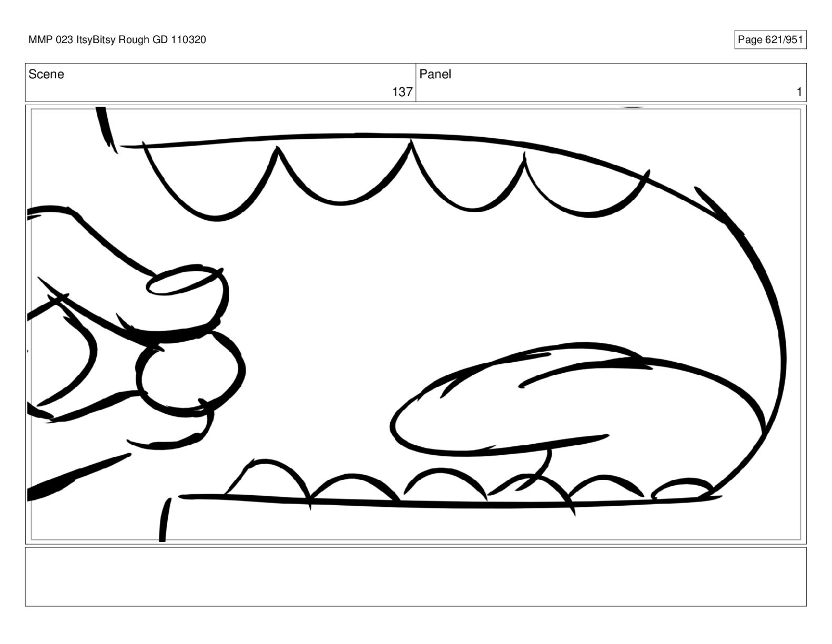Viewport: 832px width, 644px height.
Task: Click the 'Page 621/951' page indicator box
Action: (x=770, y=40)
